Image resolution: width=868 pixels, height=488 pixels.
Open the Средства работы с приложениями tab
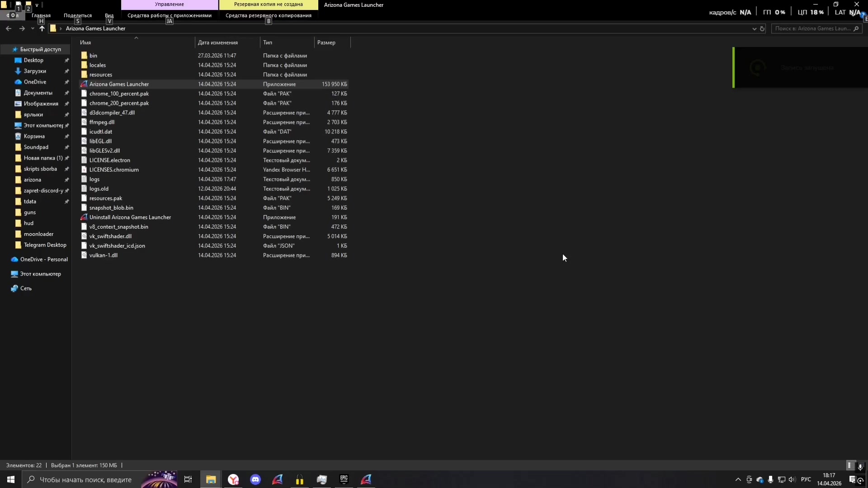[x=170, y=15]
